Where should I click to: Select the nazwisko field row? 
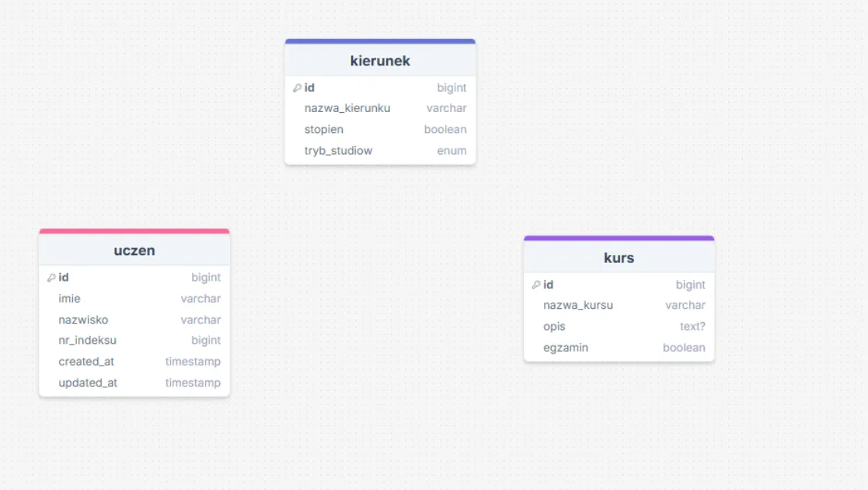point(134,320)
